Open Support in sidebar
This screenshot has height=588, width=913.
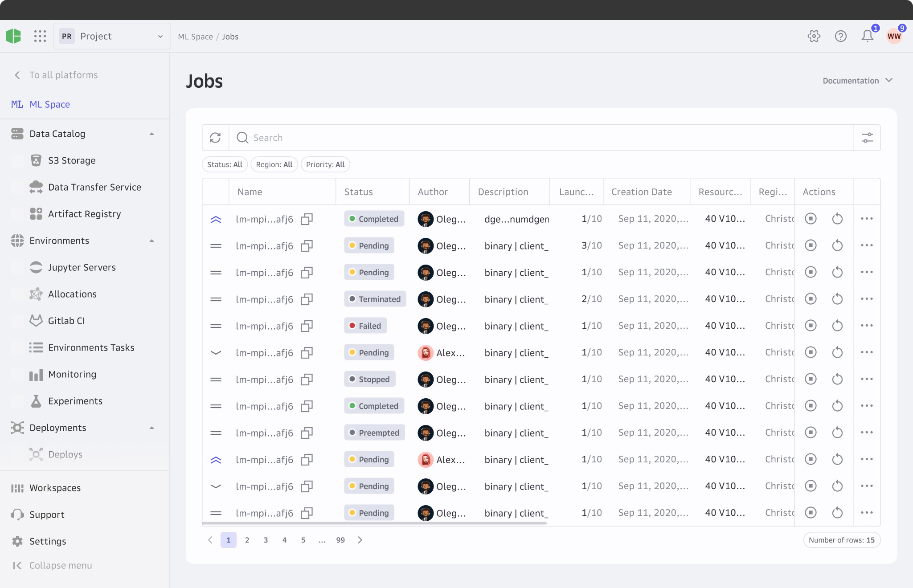pyautogui.click(x=47, y=514)
